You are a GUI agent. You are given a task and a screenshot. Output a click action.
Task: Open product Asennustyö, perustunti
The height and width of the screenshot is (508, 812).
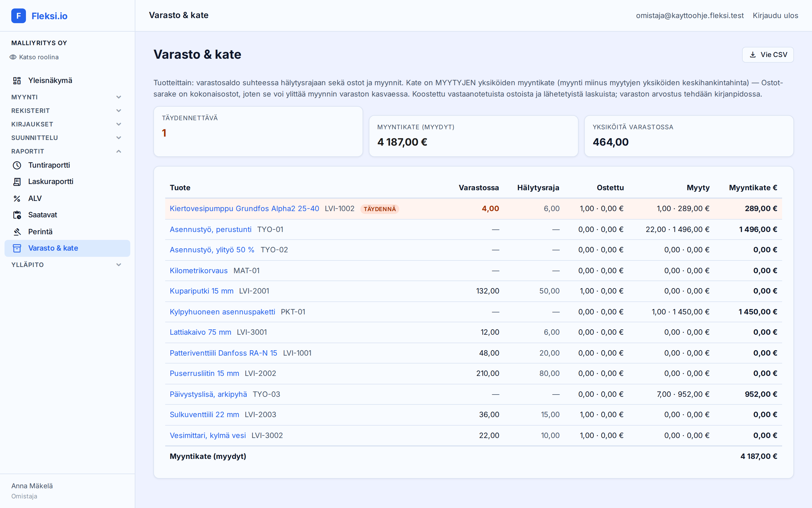coord(210,229)
